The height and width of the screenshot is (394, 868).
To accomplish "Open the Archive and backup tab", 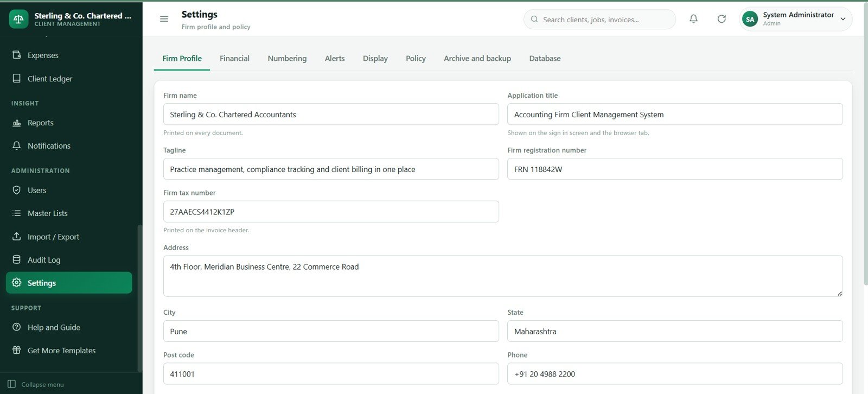I will pyautogui.click(x=477, y=59).
